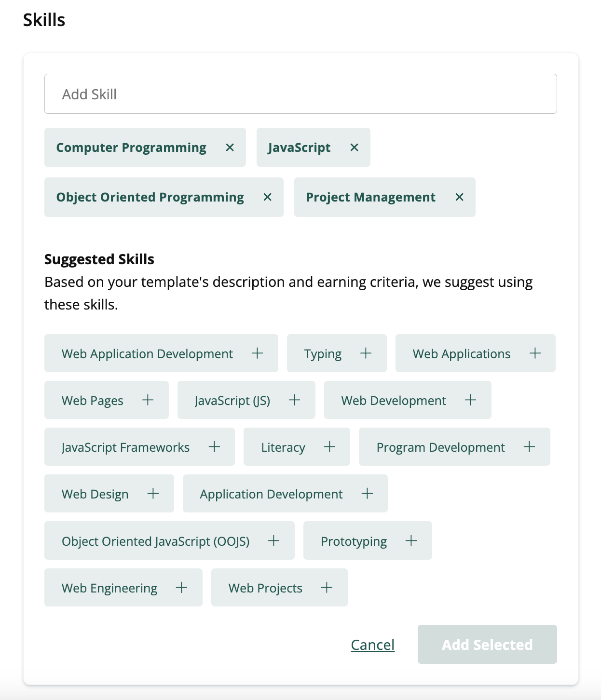
Task: Add Object Oriented JavaScript (OOJS) skill
Action: [x=274, y=540]
